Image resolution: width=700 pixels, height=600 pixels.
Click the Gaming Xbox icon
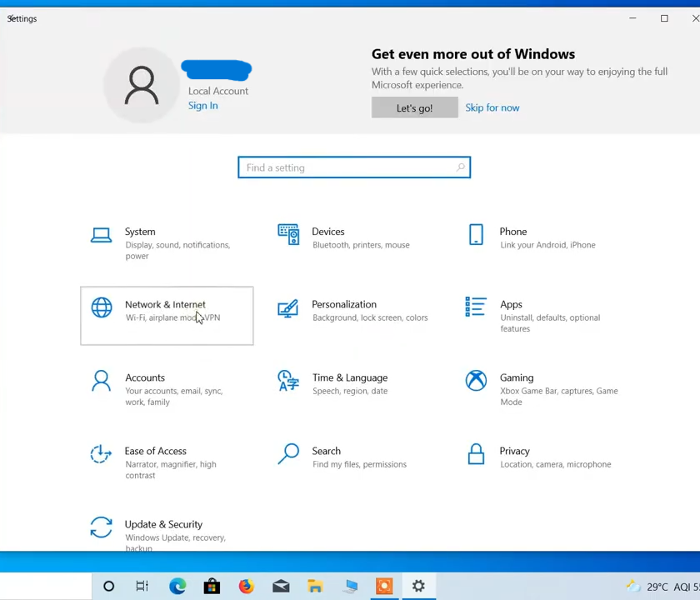476,381
